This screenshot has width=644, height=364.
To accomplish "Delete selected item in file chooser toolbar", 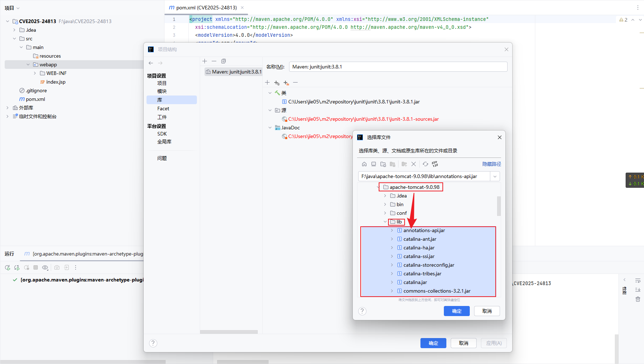I will [x=414, y=164].
